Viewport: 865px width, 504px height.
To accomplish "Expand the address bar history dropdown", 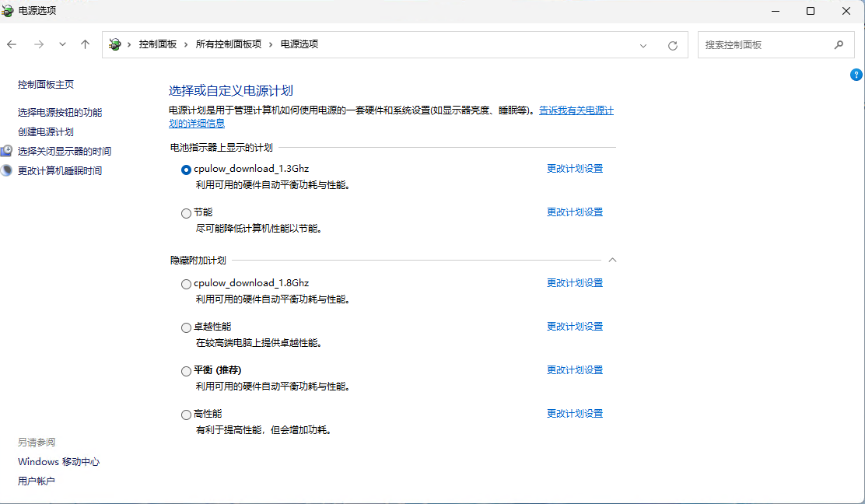I will (x=643, y=45).
